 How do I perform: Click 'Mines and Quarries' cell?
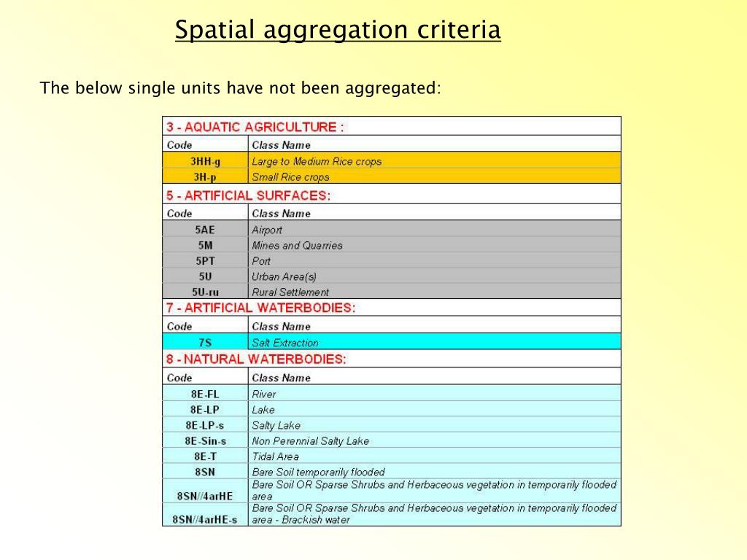(x=435, y=245)
